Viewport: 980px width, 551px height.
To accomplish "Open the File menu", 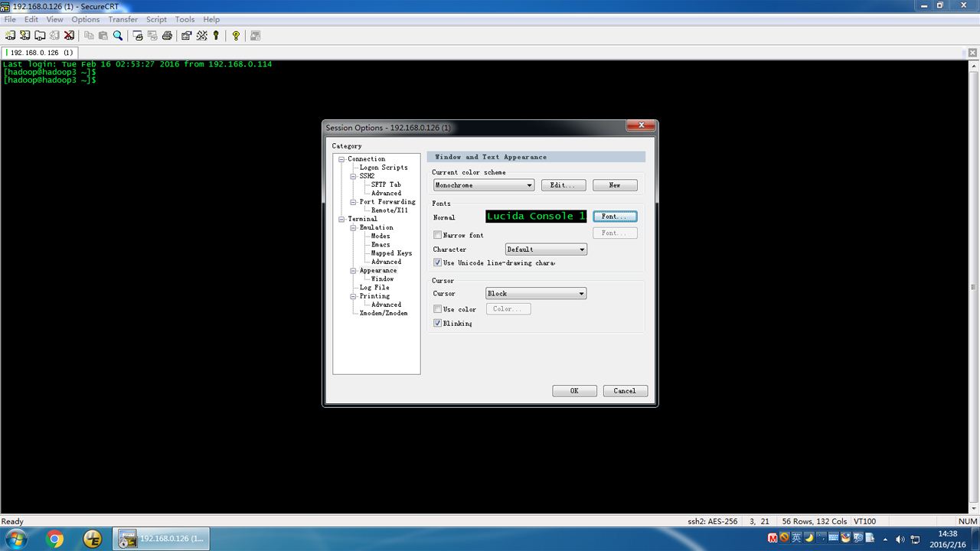I will tap(10, 19).
